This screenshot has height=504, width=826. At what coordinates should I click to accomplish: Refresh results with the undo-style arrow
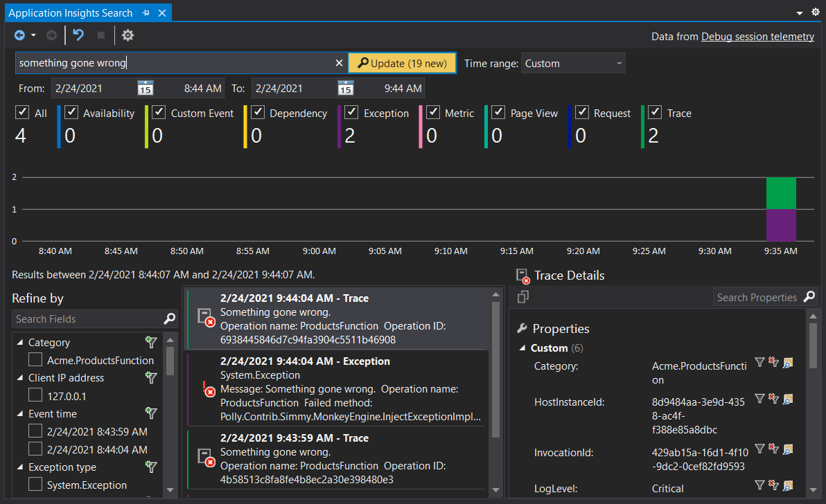click(78, 35)
